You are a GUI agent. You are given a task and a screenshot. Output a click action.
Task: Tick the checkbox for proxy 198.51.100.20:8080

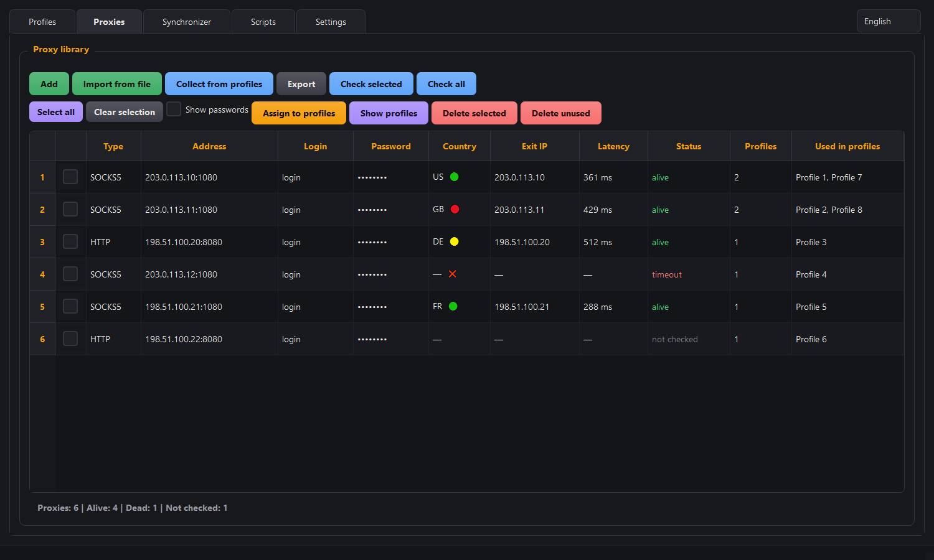click(x=70, y=241)
